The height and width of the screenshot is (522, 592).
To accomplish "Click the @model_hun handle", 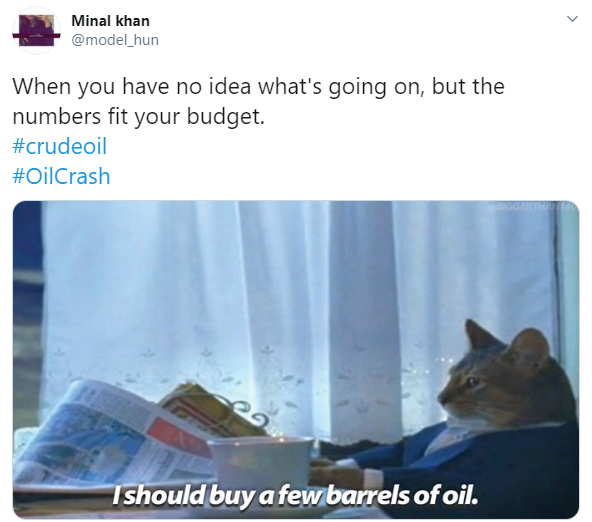I will 115,40.
